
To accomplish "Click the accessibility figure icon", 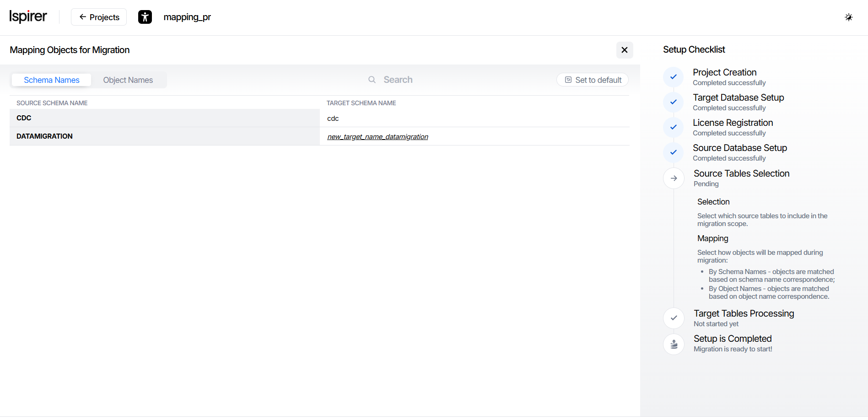I will click(x=145, y=17).
